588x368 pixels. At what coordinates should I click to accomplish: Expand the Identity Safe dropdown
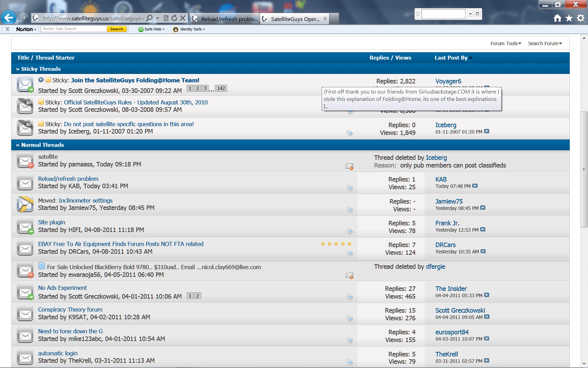[204, 29]
